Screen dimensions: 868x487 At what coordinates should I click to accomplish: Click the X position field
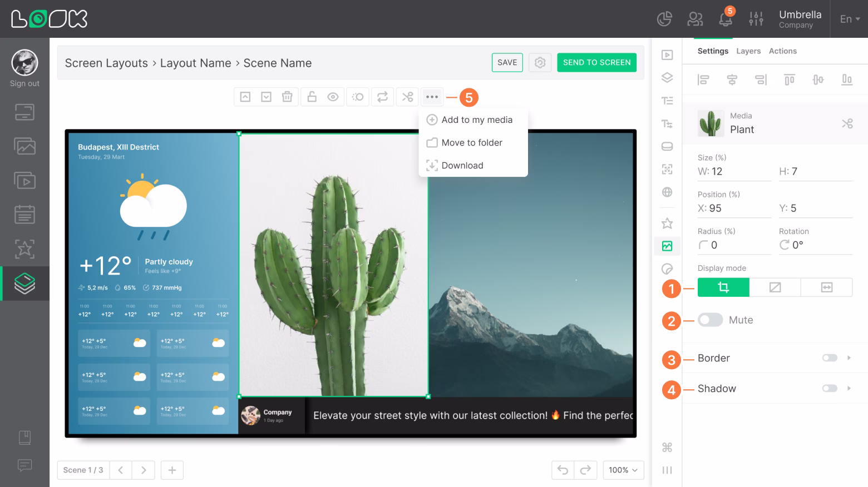coord(734,208)
